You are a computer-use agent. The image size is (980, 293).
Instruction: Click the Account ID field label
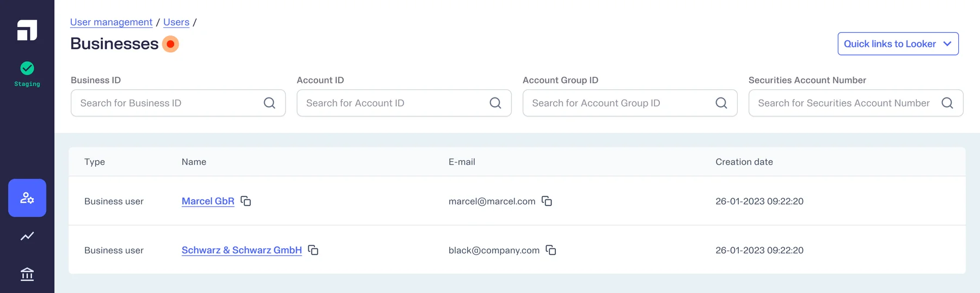pos(320,80)
